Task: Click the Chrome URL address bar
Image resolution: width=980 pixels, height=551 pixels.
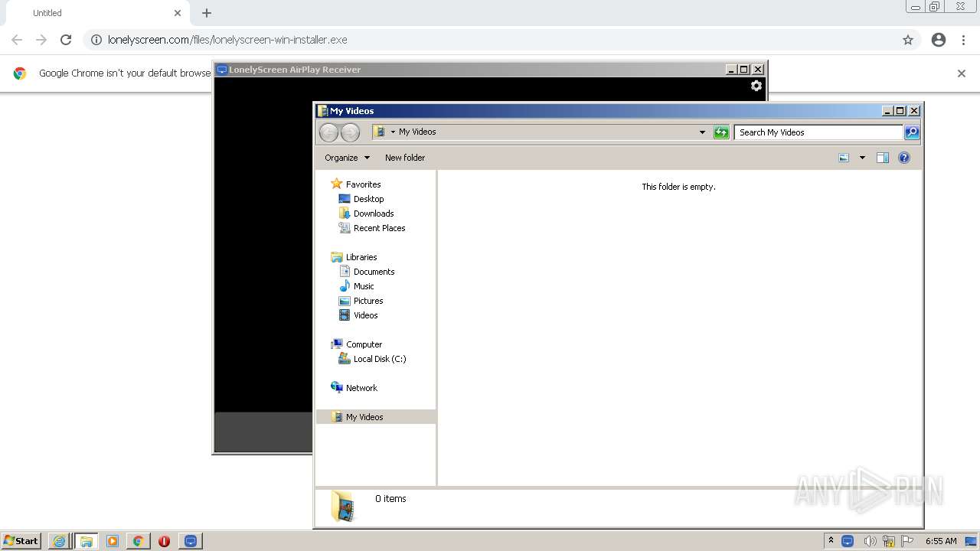Action: [490, 40]
